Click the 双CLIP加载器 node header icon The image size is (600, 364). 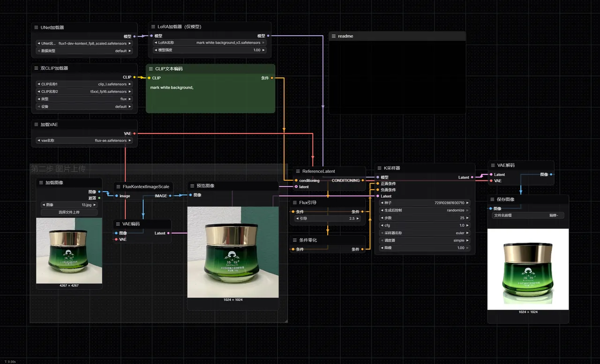point(36,68)
